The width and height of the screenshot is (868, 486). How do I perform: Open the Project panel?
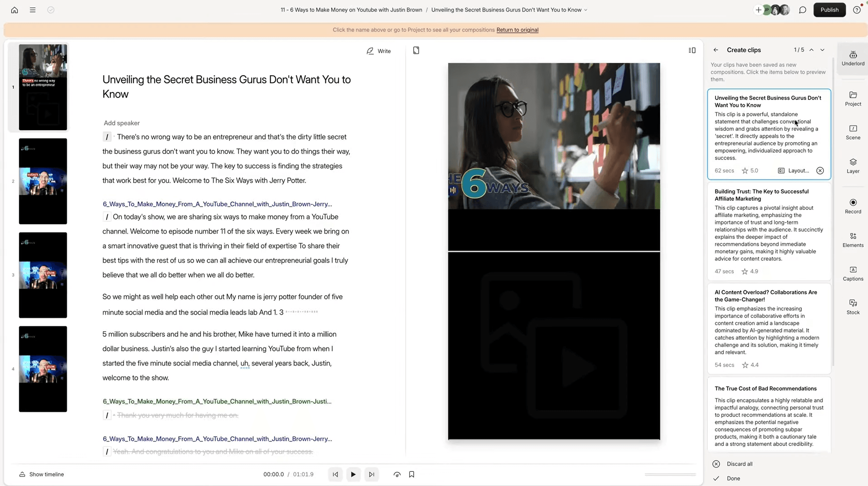pyautogui.click(x=852, y=98)
